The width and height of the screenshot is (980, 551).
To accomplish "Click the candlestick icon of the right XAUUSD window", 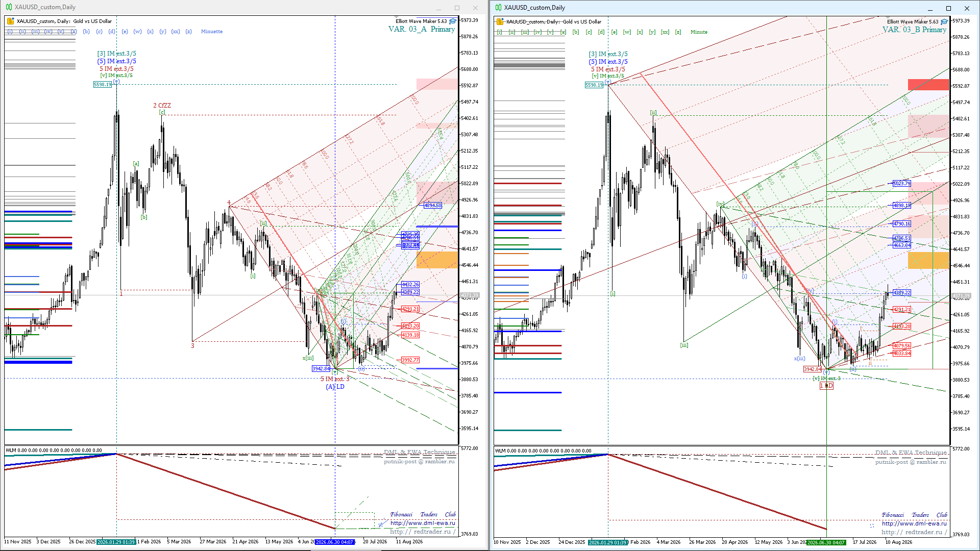I will [499, 8].
